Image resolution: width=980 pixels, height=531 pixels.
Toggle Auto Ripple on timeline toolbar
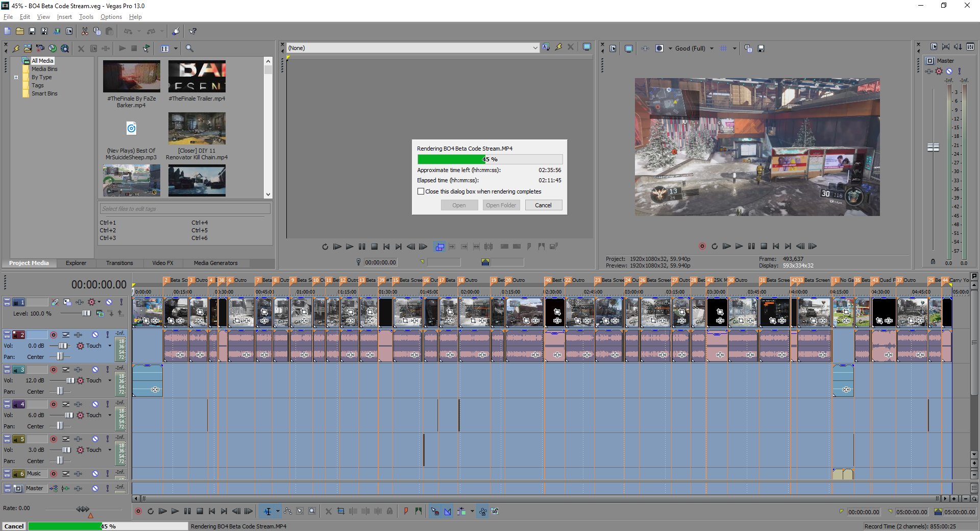point(461,511)
